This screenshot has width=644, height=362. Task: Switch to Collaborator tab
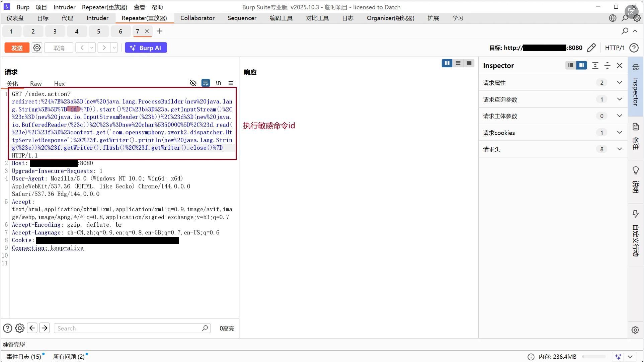pos(197,18)
